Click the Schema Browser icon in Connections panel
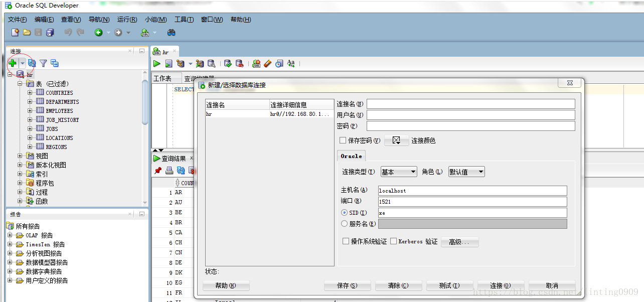The height and width of the screenshot is (302, 644). point(55,63)
